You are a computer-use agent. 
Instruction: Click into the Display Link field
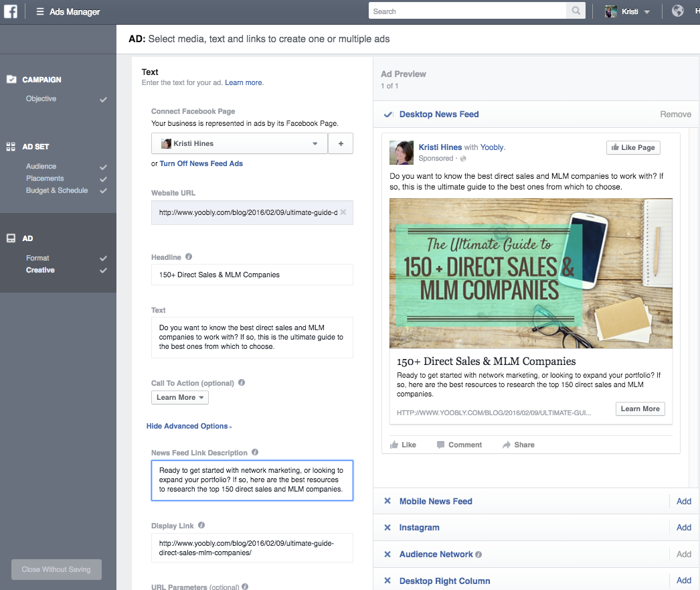[x=252, y=548]
